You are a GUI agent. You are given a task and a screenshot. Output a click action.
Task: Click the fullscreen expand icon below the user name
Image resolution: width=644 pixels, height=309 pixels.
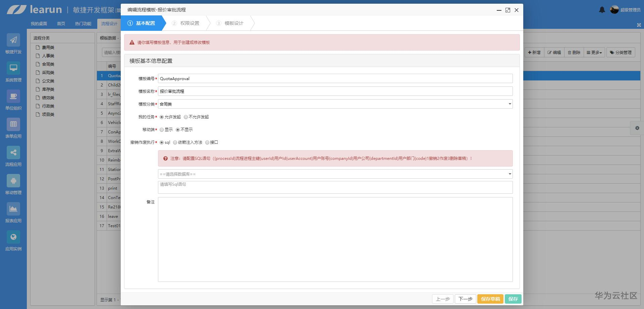pyautogui.click(x=639, y=25)
